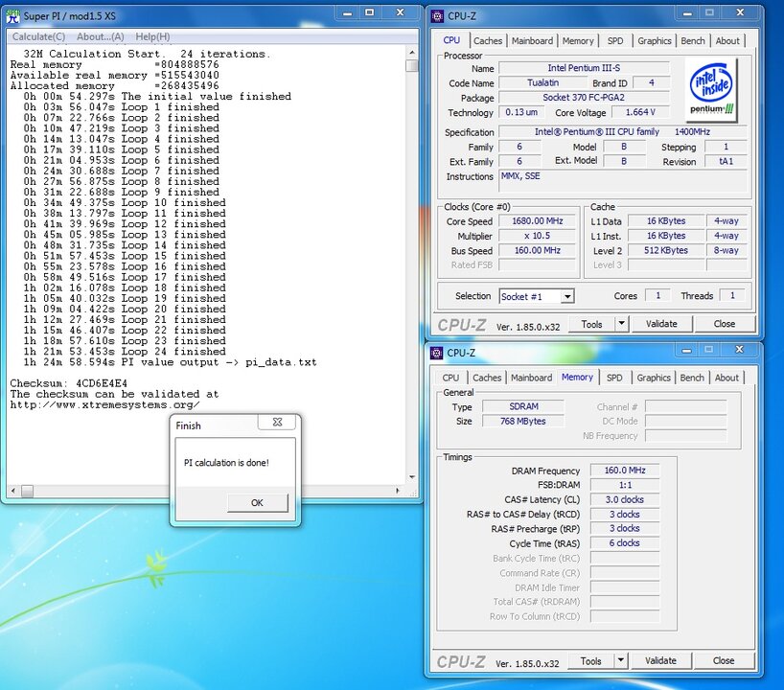Click the Level 2 cache 512 KBytes value
The height and width of the screenshot is (690, 784).
(666, 250)
